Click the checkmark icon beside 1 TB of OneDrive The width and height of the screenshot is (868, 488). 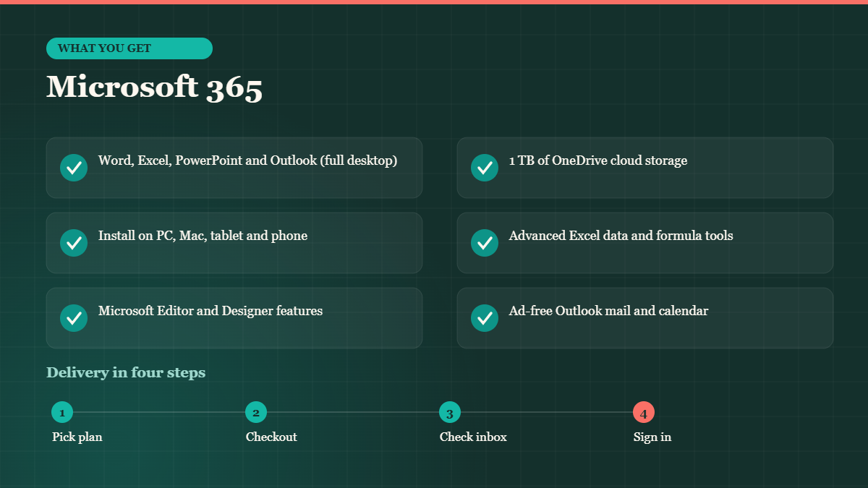pyautogui.click(x=485, y=168)
